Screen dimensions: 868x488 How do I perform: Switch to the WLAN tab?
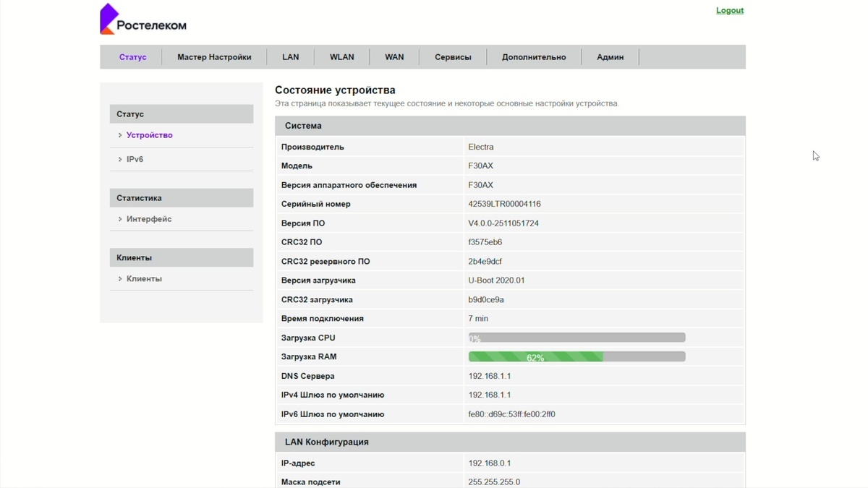pos(341,57)
